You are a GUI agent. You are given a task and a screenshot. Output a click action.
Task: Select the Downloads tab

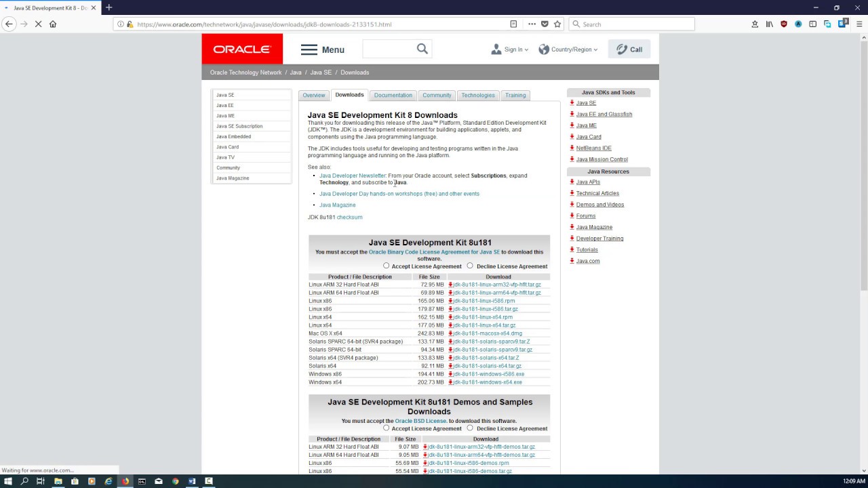[349, 95]
